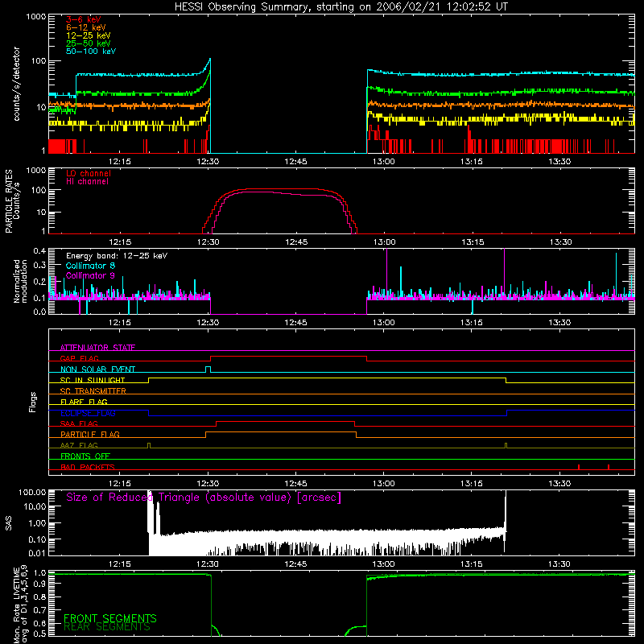Click the 13:00 time label under the flags panel
Image resolution: width=644 pixels, height=644 pixels.
tap(384, 484)
